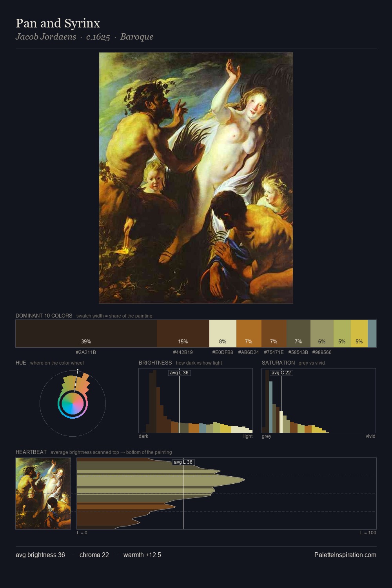
Task: Click the small painting thumbnail beside the Heartbeat chart
Action: point(43,494)
